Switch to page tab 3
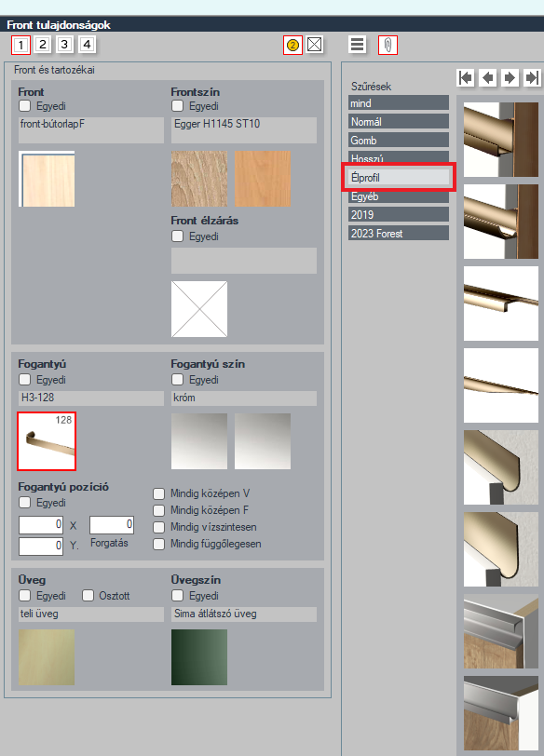544x756 pixels. [64, 45]
